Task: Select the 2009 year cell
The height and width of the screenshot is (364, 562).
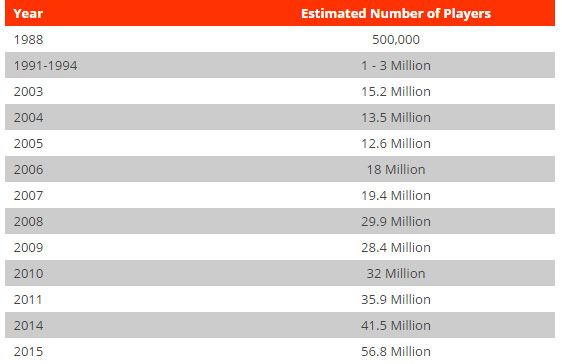Action: (28, 247)
